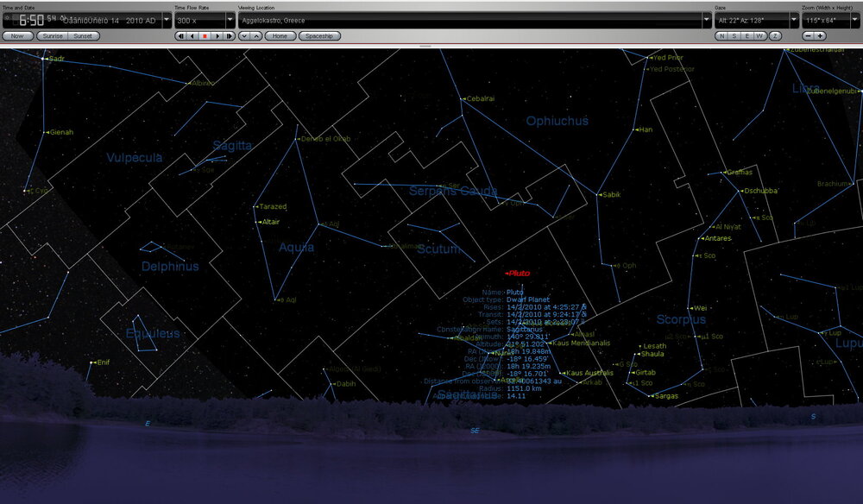Image resolution: width=863 pixels, height=504 pixels.
Task: Open the Viewing Location dropdown
Action: (706, 19)
